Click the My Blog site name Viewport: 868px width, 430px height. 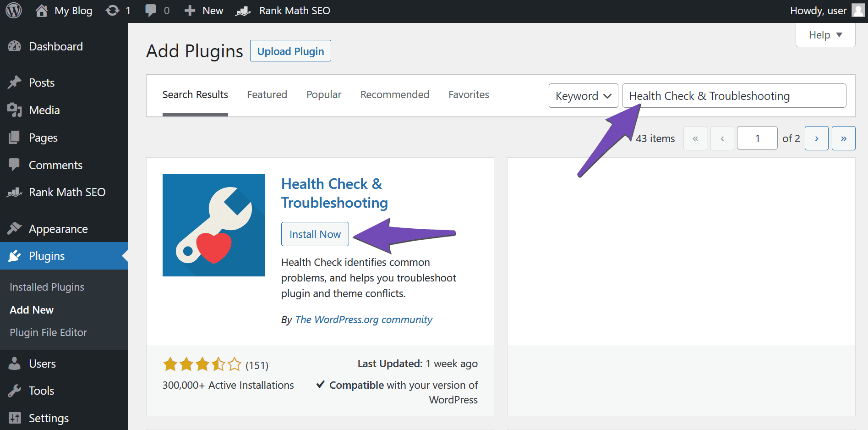tap(73, 11)
